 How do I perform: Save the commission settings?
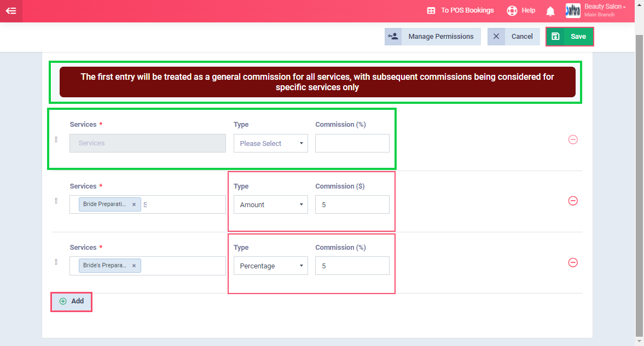coord(569,37)
